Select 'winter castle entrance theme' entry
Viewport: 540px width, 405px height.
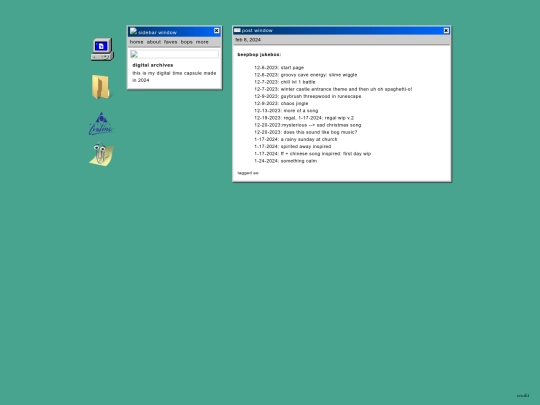coord(333,89)
